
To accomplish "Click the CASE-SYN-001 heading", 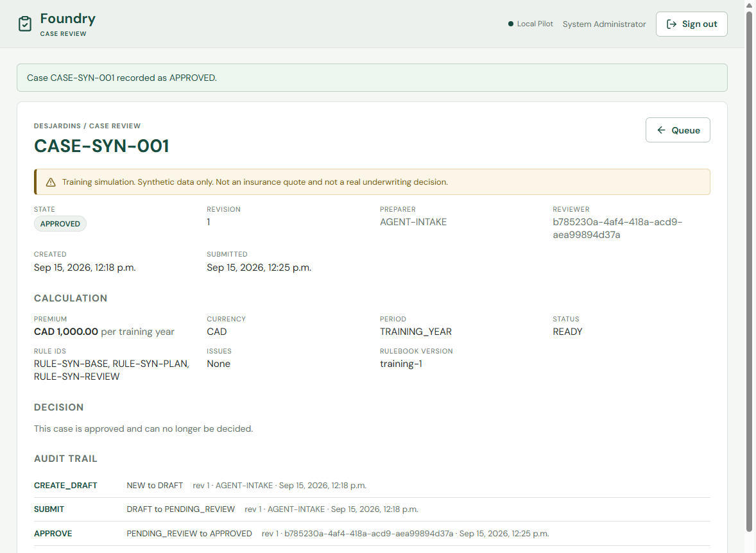I will tap(102, 146).
